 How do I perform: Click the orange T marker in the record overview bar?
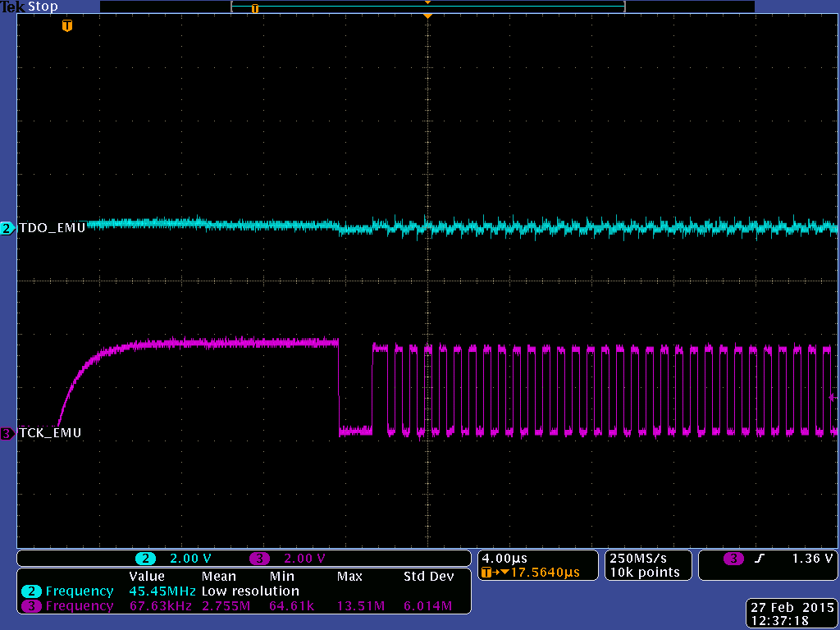255,8
